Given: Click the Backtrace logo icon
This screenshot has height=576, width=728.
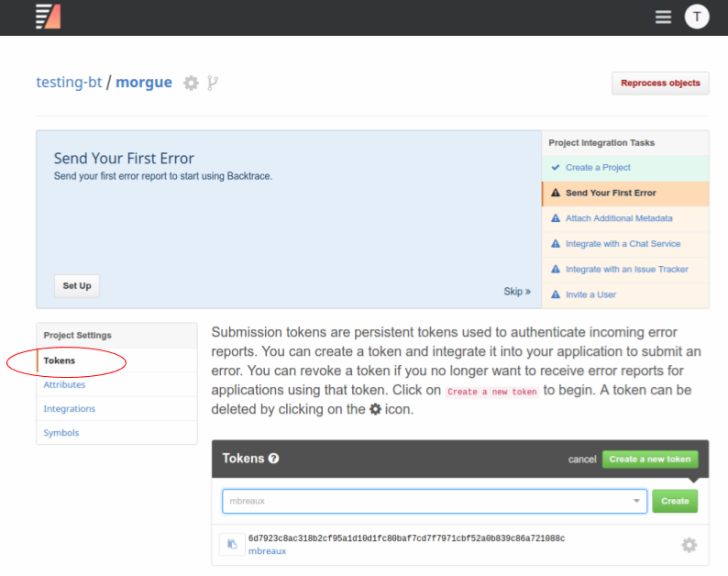Looking at the screenshot, I should [48, 17].
